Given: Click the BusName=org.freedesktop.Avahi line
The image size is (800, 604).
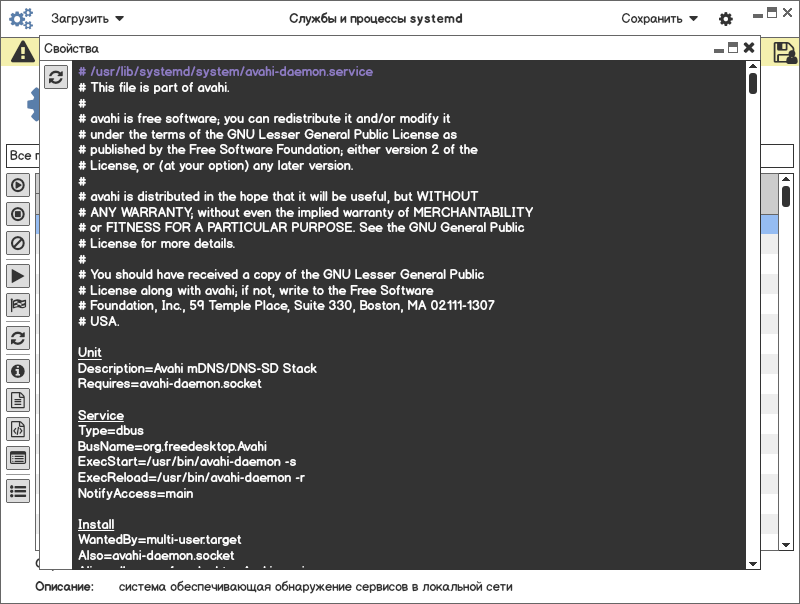Looking at the screenshot, I should [x=172, y=446].
